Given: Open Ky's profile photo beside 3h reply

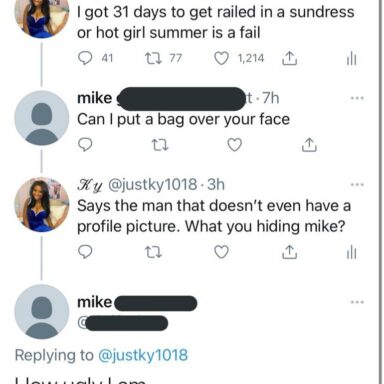Looking at the screenshot, I should tap(42, 205).
